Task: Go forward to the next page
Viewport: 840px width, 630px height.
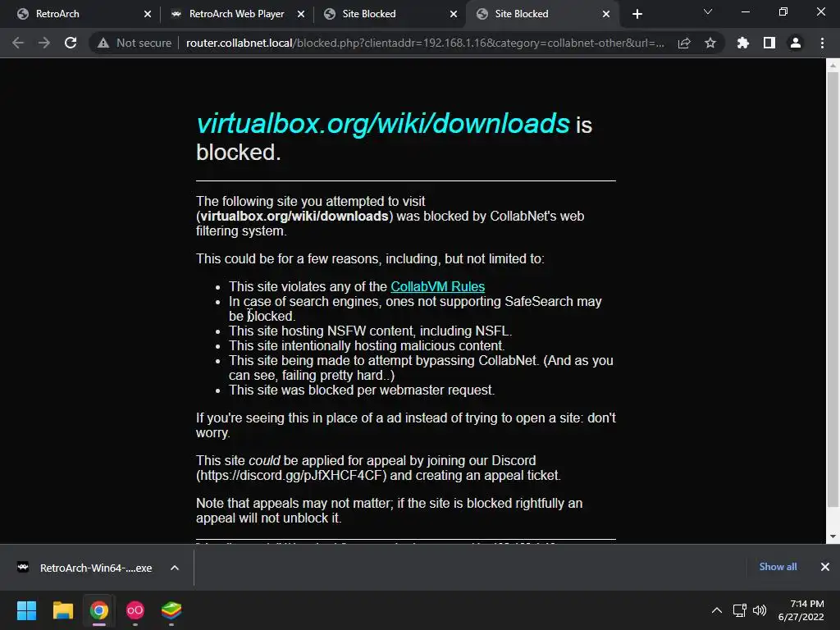Action: pos(44,43)
